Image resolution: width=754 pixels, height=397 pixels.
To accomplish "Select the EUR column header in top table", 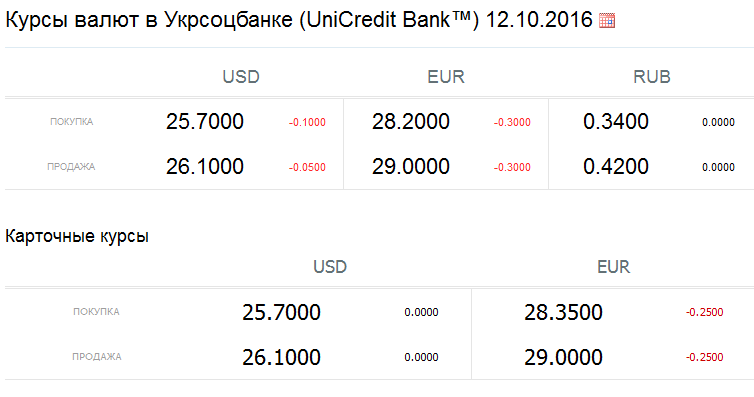I will click(x=446, y=77).
